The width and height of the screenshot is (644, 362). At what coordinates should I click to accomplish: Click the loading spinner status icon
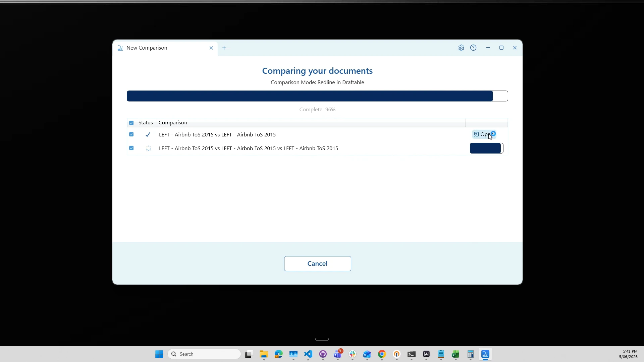coord(148,148)
